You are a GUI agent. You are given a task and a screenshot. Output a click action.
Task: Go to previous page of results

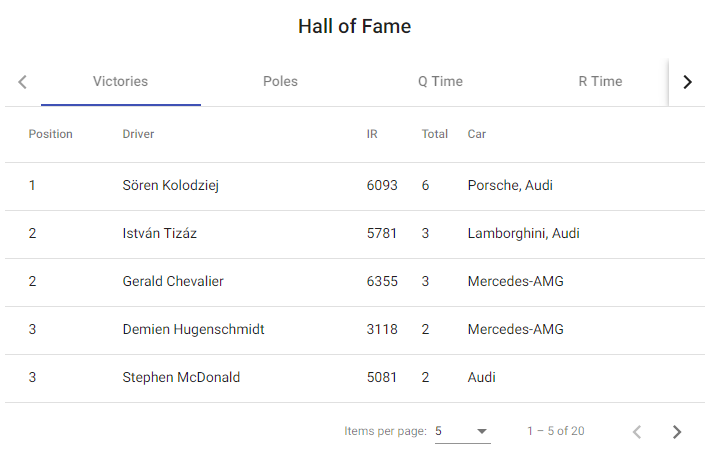coord(637,432)
